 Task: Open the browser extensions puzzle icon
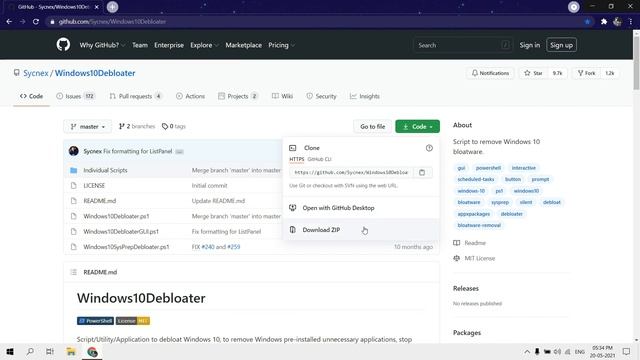604,22
